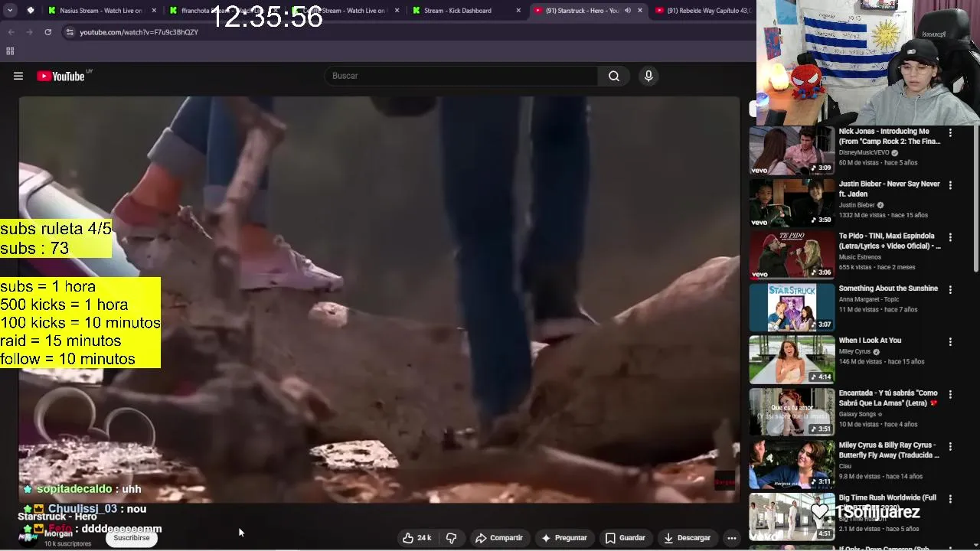Open the apps grid in bookmarks bar
This screenshot has width=980, height=551.
10,51
